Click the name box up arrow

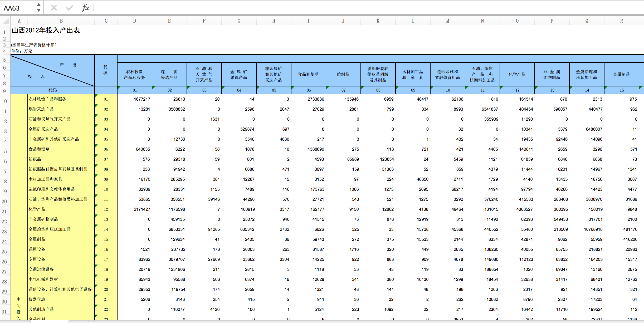point(39,5)
